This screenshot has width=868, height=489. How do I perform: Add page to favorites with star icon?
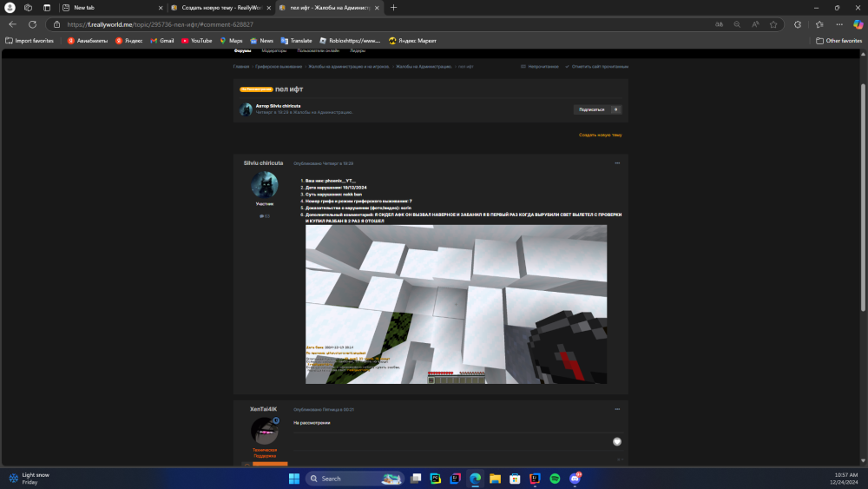coord(773,24)
